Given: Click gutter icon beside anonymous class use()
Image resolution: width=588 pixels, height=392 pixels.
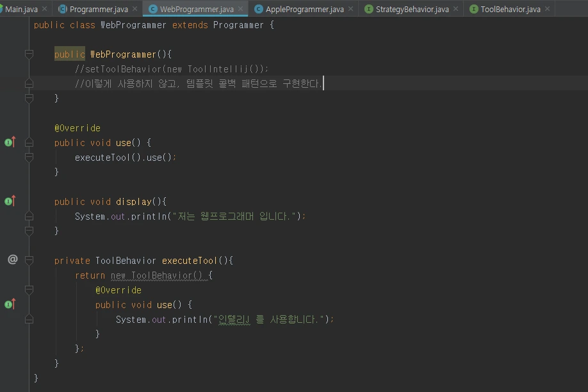Looking at the screenshot, I should pos(10,304).
